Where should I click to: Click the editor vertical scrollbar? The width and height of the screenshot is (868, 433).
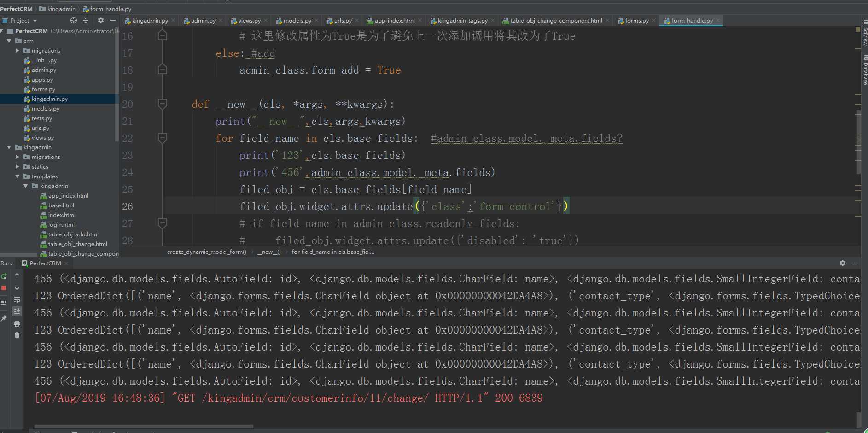click(858, 142)
